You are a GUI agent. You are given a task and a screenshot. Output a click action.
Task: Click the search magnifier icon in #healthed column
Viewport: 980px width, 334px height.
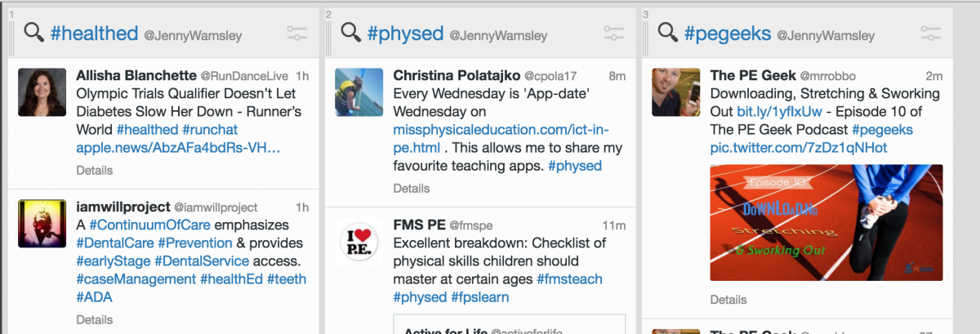point(33,33)
